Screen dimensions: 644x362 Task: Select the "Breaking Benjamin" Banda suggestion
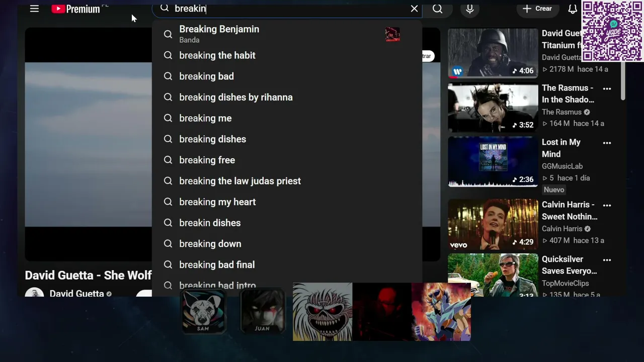click(287, 34)
